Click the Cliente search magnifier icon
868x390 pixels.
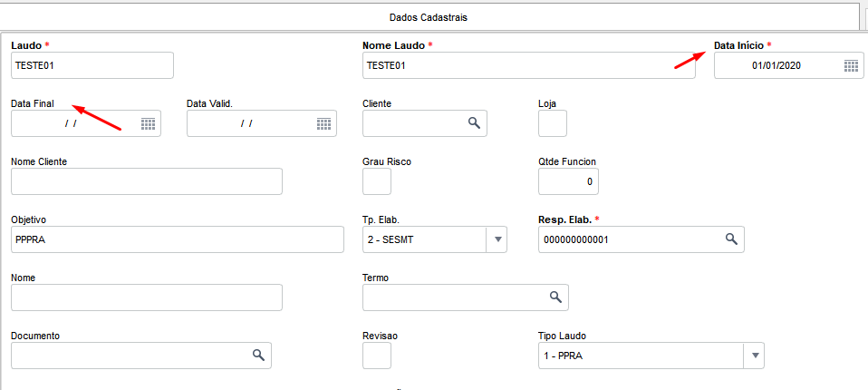[474, 123]
